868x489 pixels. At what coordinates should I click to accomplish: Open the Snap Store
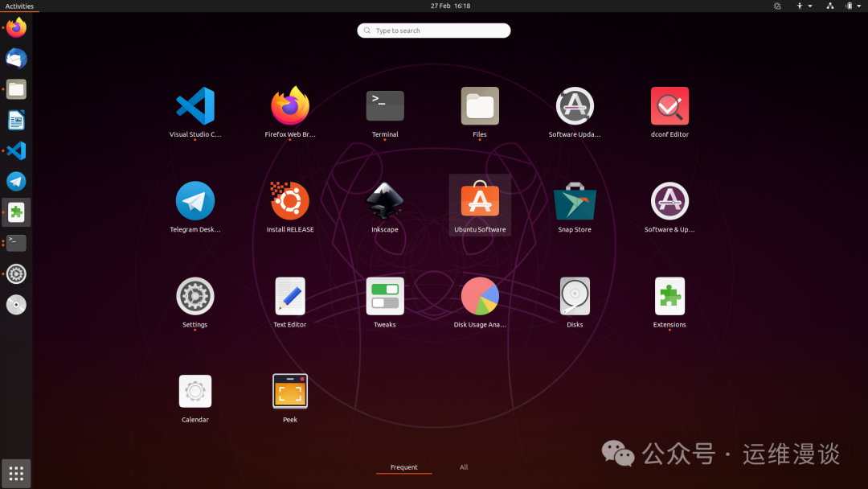click(575, 200)
